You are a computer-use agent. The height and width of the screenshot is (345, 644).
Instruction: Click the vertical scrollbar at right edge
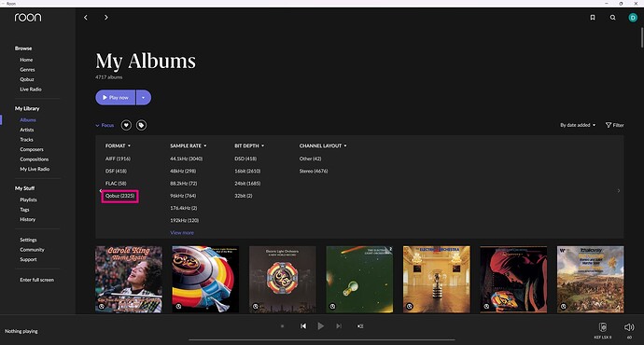point(642,37)
